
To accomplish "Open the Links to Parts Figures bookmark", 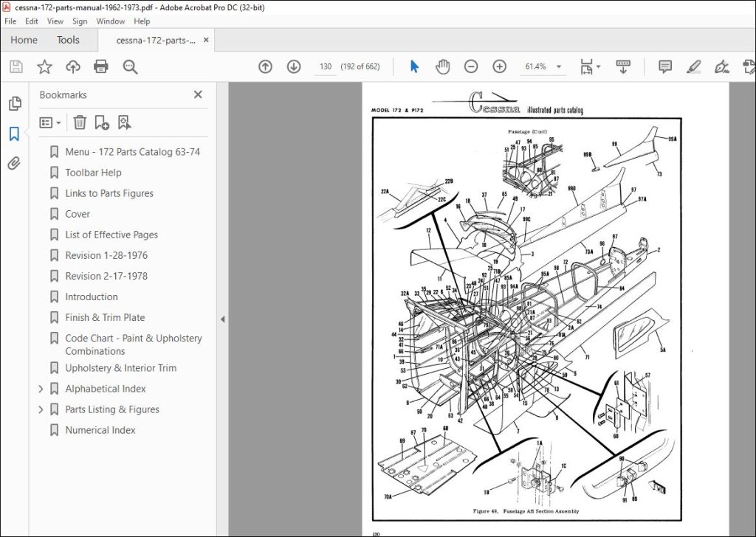I will pyautogui.click(x=109, y=193).
